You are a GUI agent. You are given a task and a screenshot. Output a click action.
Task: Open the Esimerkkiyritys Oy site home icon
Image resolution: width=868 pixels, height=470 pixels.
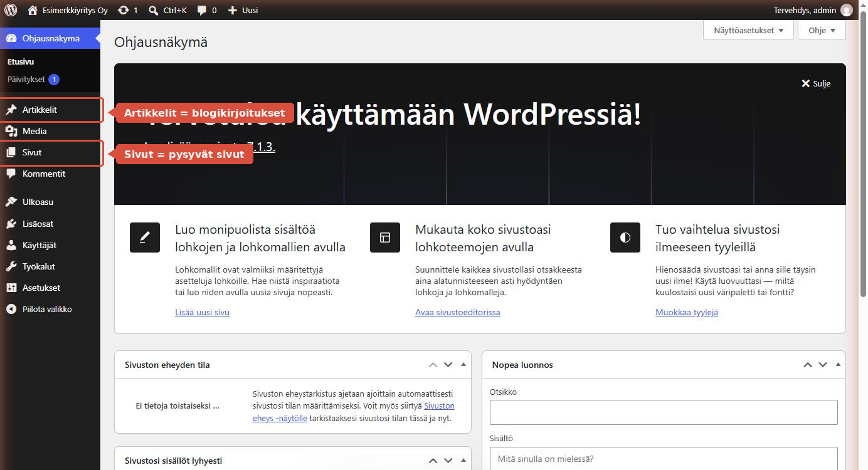[33, 10]
